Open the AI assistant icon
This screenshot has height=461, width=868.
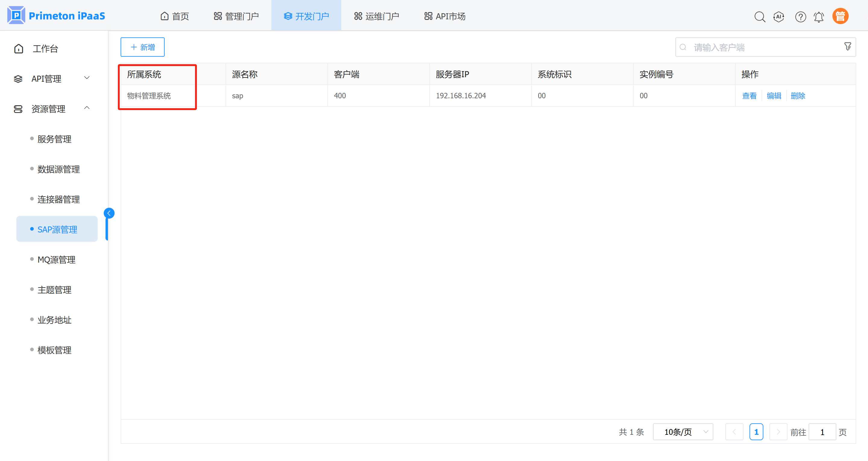pyautogui.click(x=779, y=17)
